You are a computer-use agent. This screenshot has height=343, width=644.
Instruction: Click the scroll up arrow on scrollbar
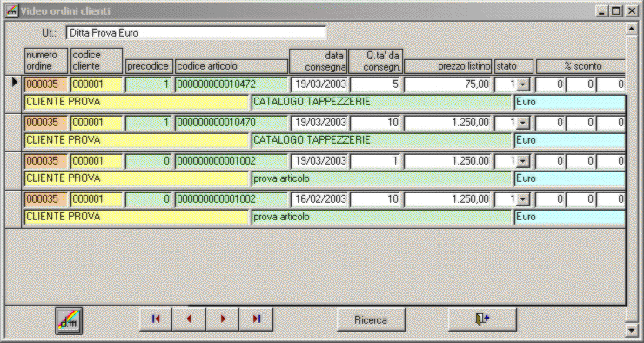point(631,29)
